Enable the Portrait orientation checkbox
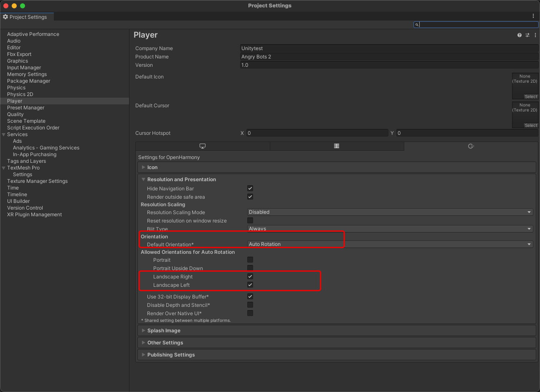The width and height of the screenshot is (540, 392). coord(250,260)
